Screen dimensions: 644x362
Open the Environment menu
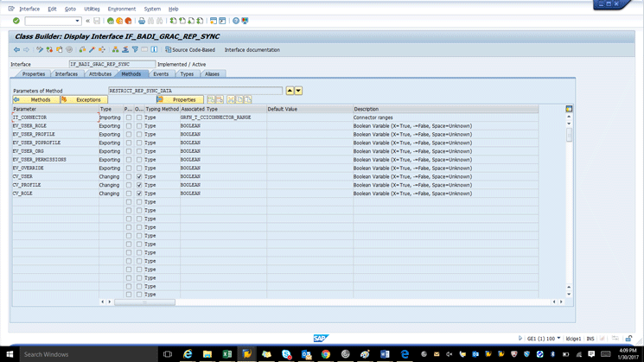point(122,9)
